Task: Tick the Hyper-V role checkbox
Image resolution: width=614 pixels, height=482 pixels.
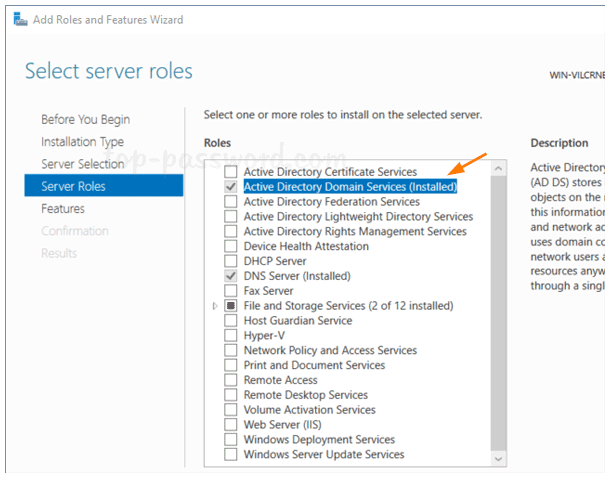Action: tap(231, 336)
